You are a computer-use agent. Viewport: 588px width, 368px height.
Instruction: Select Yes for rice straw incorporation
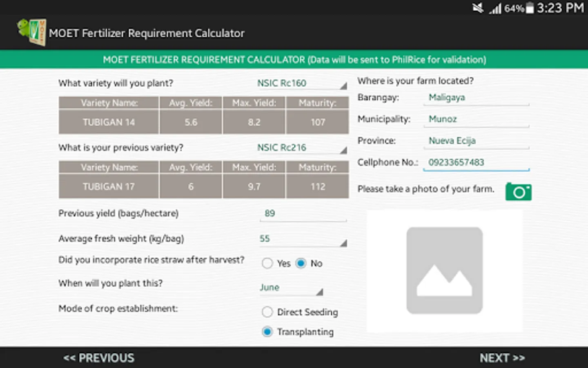click(x=267, y=263)
